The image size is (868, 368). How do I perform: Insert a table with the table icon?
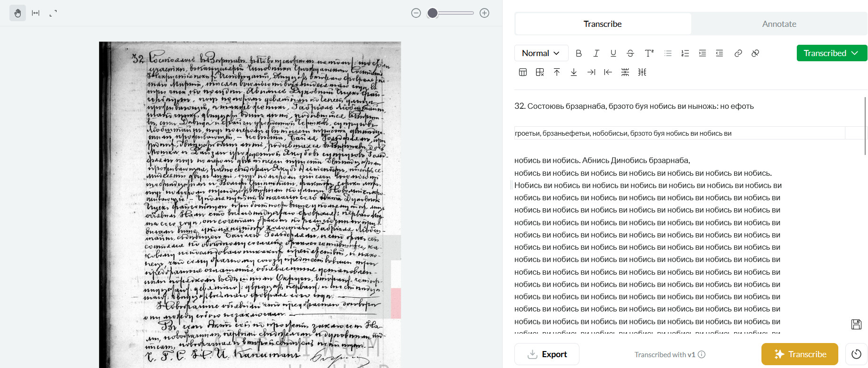pyautogui.click(x=523, y=72)
